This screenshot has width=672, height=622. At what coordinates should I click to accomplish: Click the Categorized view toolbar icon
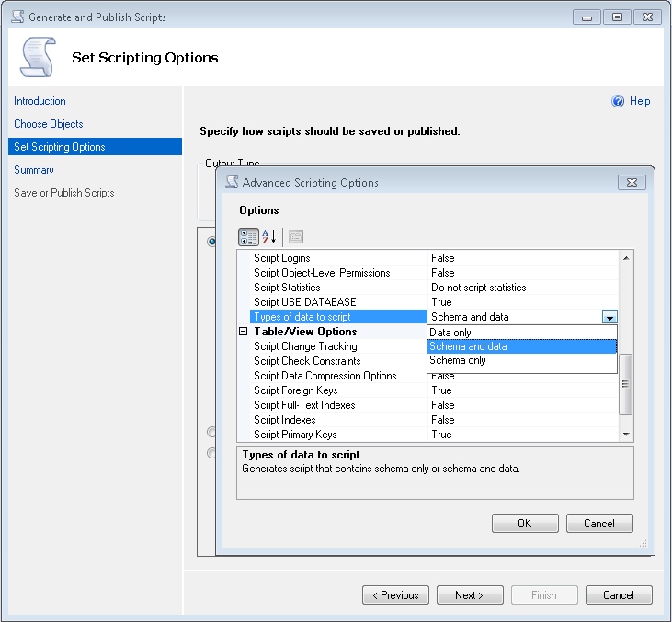click(x=248, y=236)
